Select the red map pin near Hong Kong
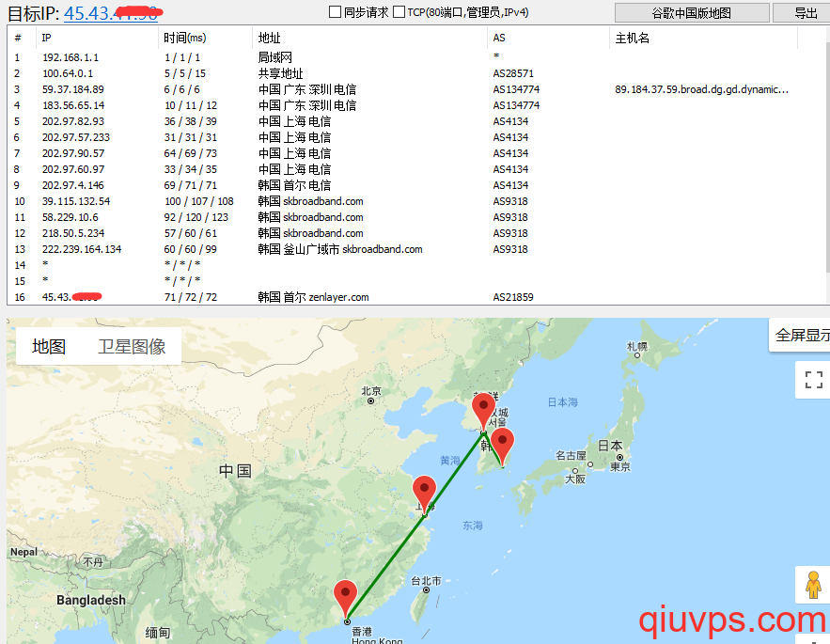The width and height of the screenshot is (830, 644). click(x=346, y=600)
